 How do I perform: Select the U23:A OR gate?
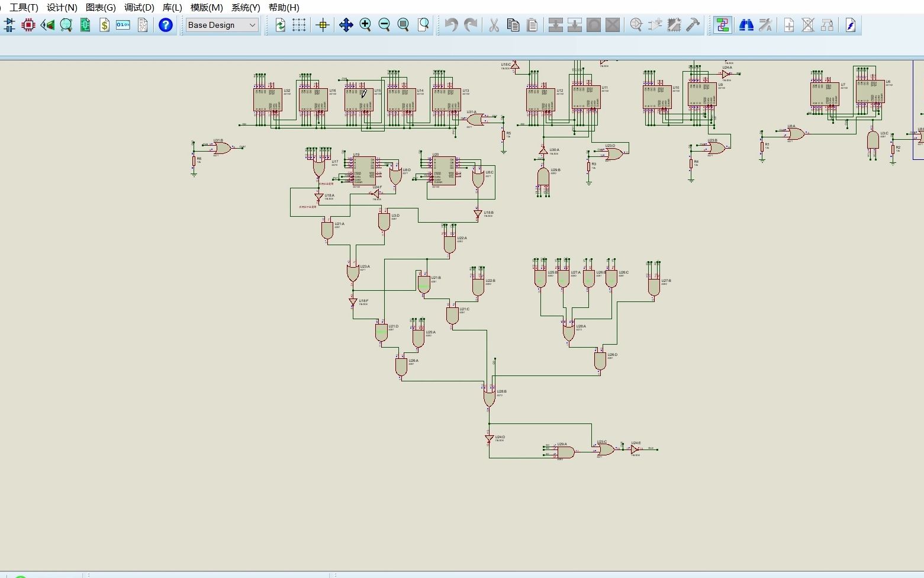[x=353, y=272]
